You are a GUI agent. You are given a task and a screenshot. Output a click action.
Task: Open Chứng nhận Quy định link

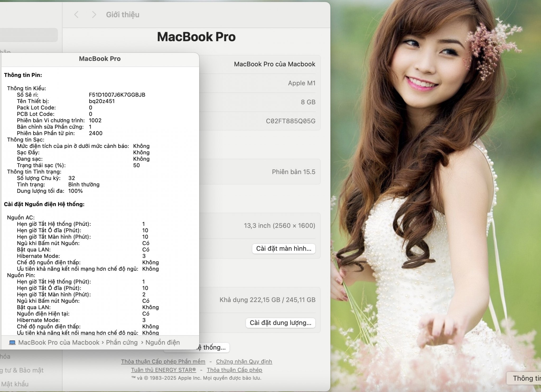click(x=244, y=361)
